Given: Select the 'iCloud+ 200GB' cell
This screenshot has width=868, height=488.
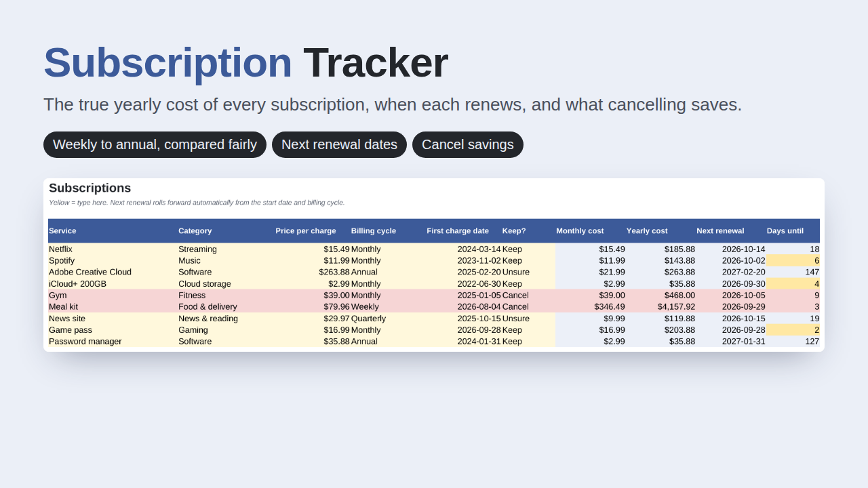Looking at the screenshot, I should pos(113,284).
